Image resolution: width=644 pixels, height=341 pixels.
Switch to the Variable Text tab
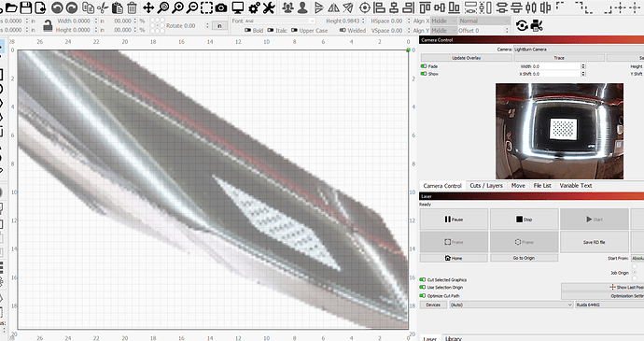tap(576, 186)
